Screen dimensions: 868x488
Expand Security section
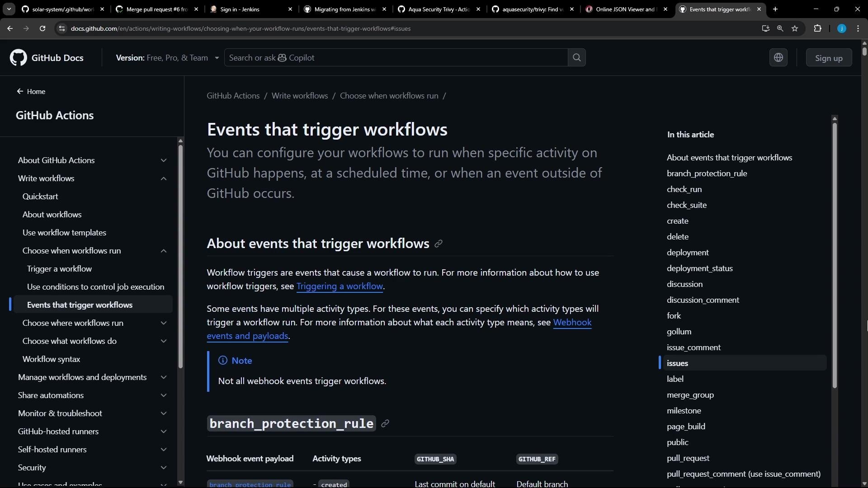click(164, 468)
